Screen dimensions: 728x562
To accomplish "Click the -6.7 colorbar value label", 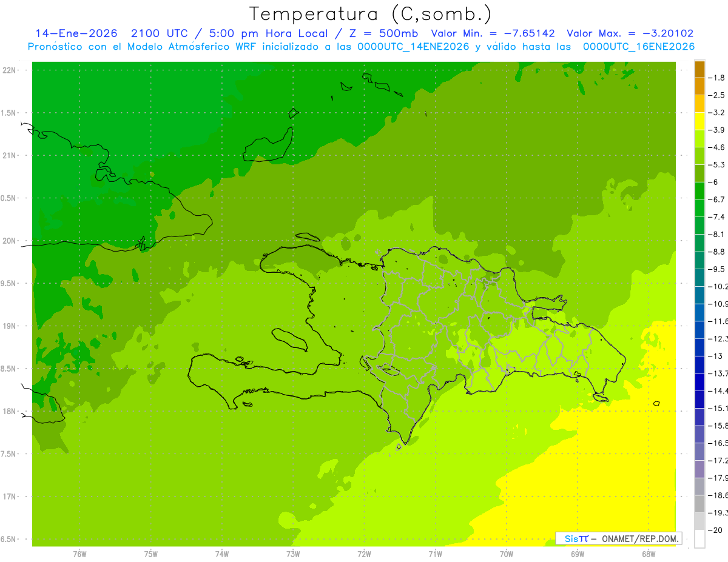I will pos(718,199).
